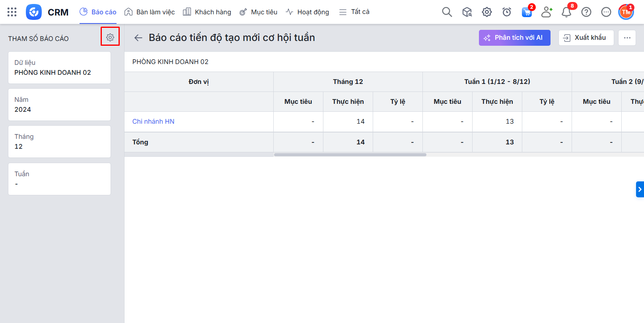Click the add user icon
This screenshot has width=644, height=323.
click(x=547, y=12)
